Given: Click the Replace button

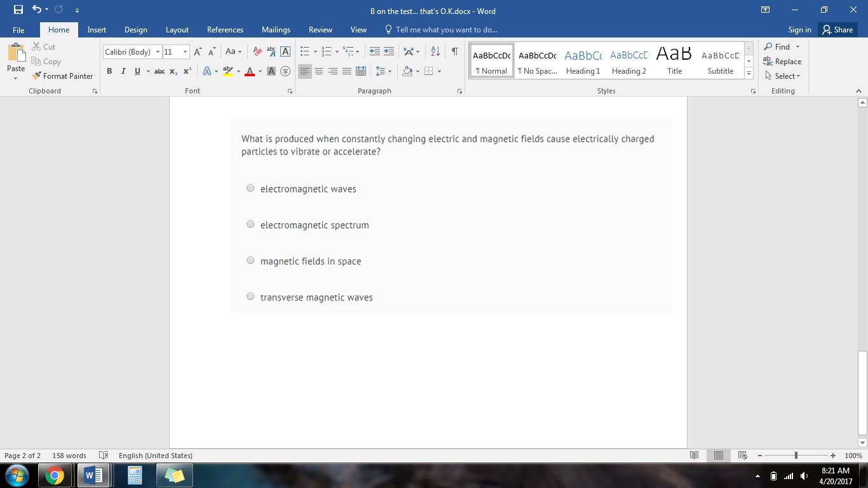Looking at the screenshot, I should pyautogui.click(x=782, y=62).
